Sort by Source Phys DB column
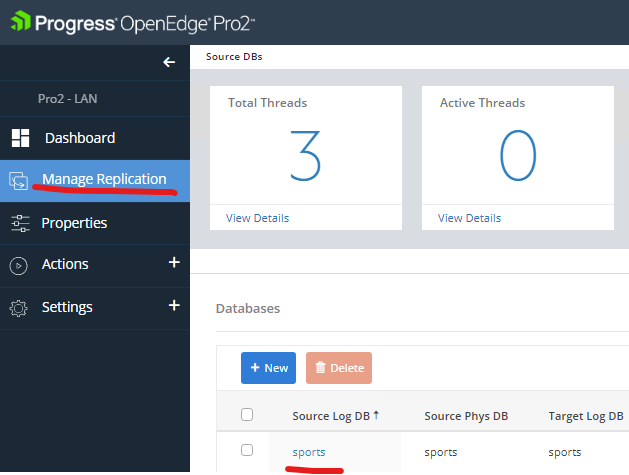The width and height of the screenshot is (629, 475). [466, 416]
